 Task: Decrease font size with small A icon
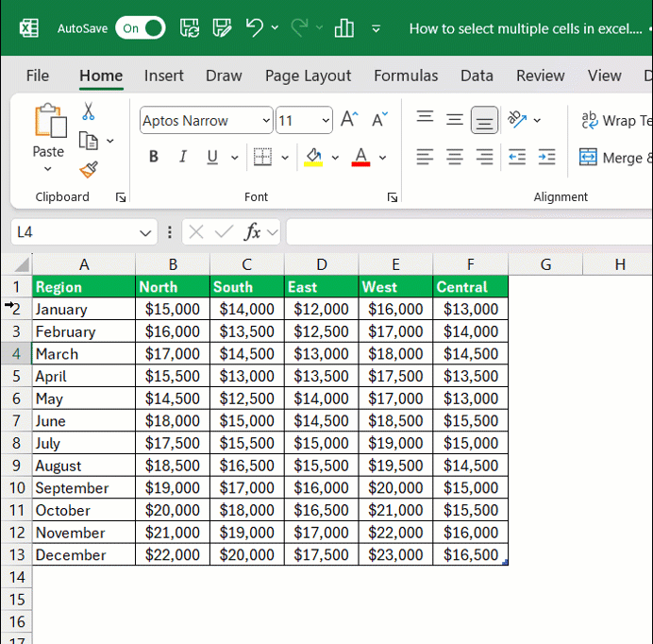point(379,119)
